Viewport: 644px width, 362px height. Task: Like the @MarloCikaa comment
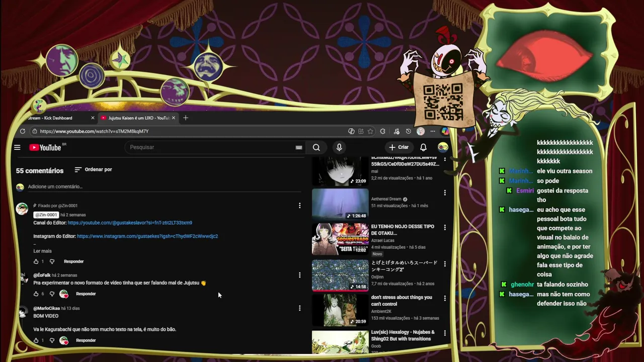pos(36,340)
